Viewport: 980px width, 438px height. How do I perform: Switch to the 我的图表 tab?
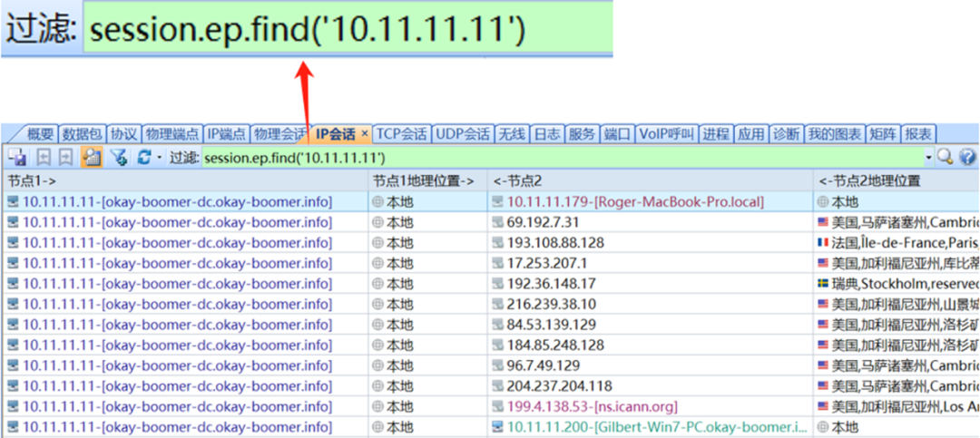pos(835,133)
